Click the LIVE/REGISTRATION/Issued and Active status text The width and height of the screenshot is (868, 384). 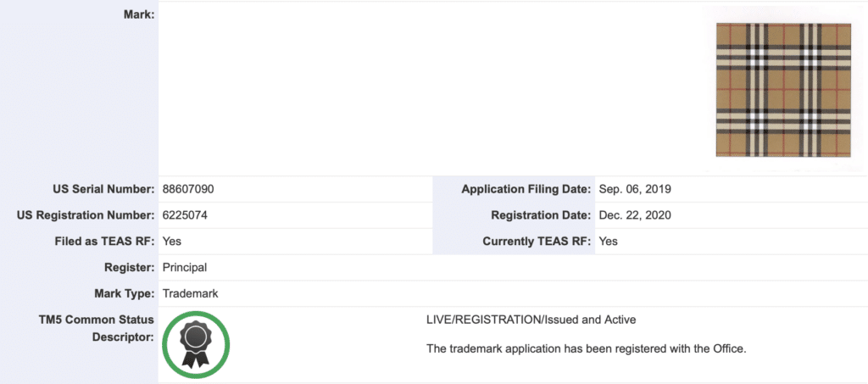531,320
